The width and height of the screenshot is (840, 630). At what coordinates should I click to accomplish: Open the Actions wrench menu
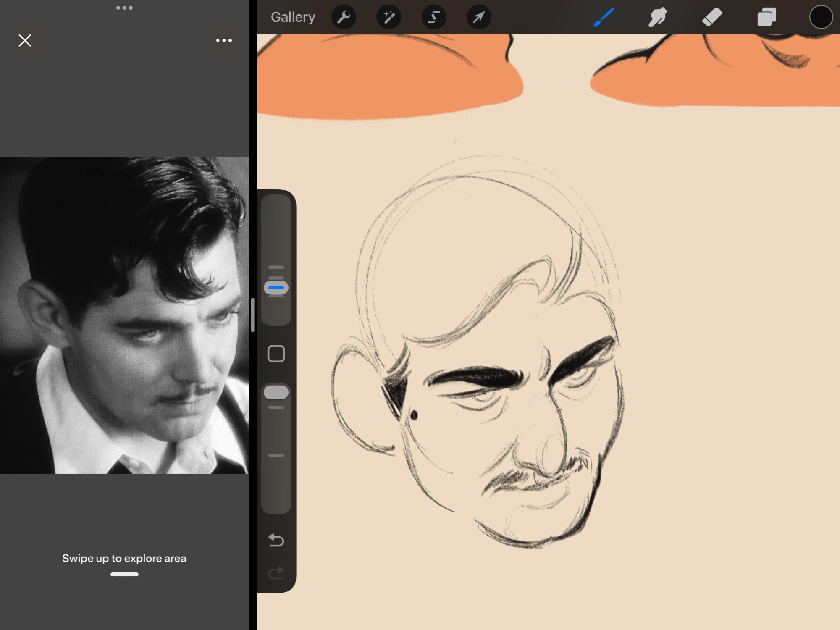point(344,17)
